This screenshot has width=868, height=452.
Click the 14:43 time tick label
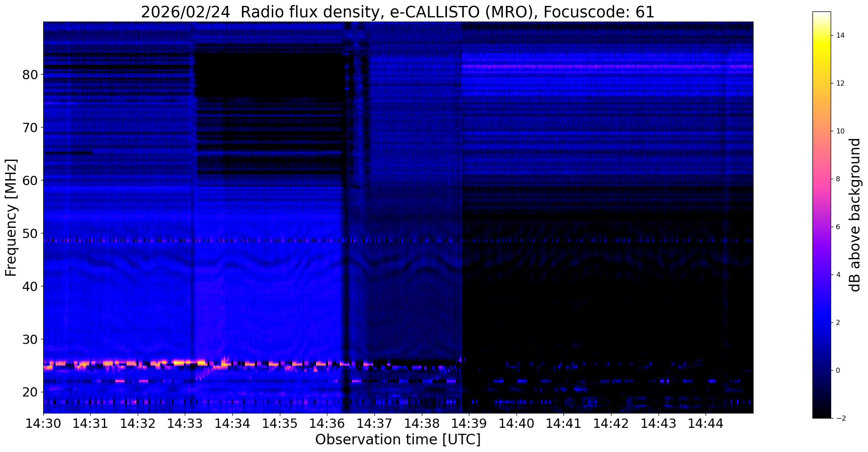pyautogui.click(x=658, y=423)
